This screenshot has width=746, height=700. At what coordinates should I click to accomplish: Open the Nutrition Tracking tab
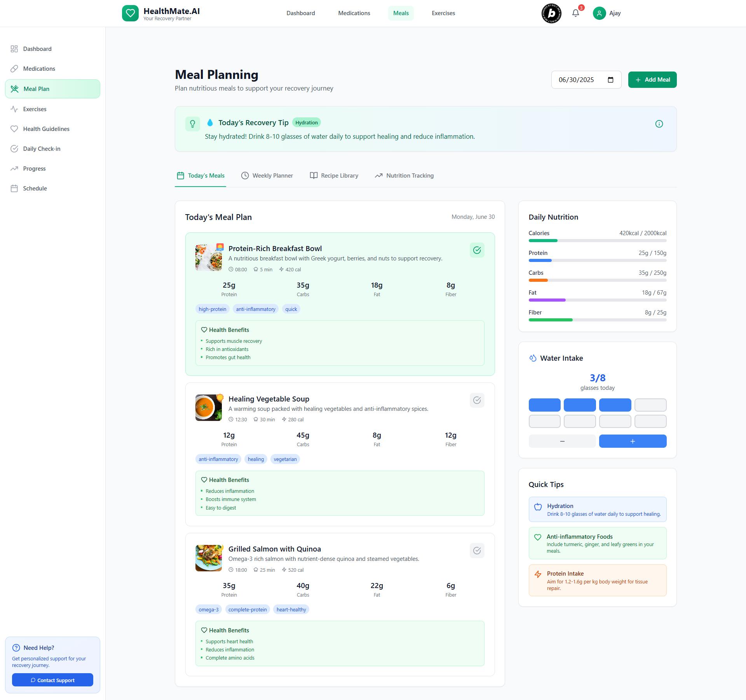coord(404,176)
